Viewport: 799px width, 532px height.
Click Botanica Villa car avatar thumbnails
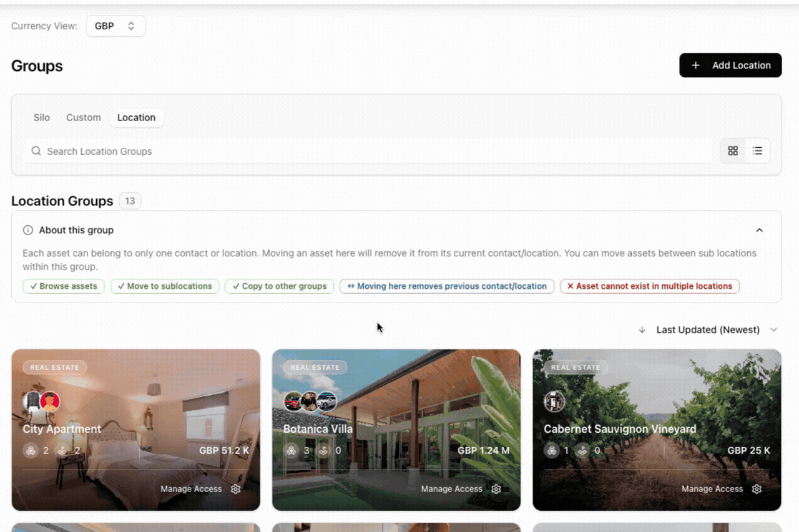point(310,402)
